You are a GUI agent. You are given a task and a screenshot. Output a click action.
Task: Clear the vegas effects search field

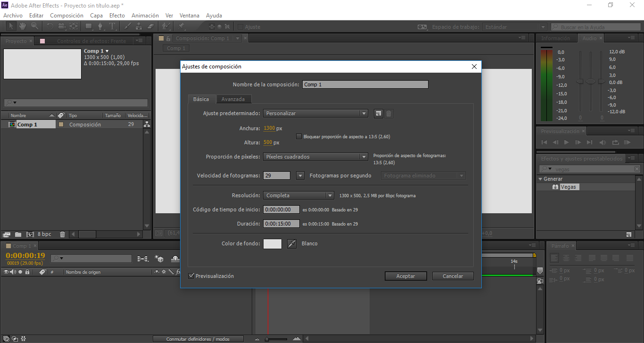pyautogui.click(x=637, y=169)
